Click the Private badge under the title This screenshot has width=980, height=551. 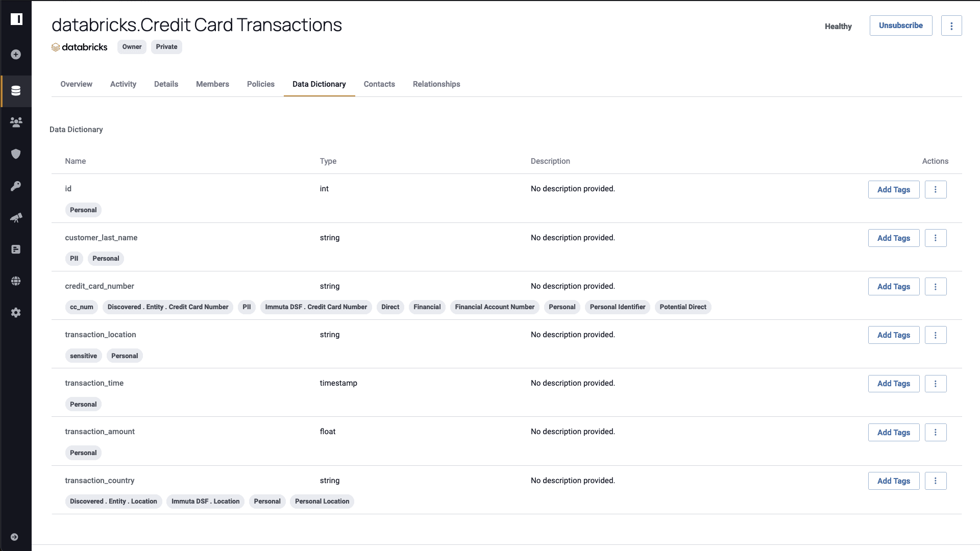point(166,46)
